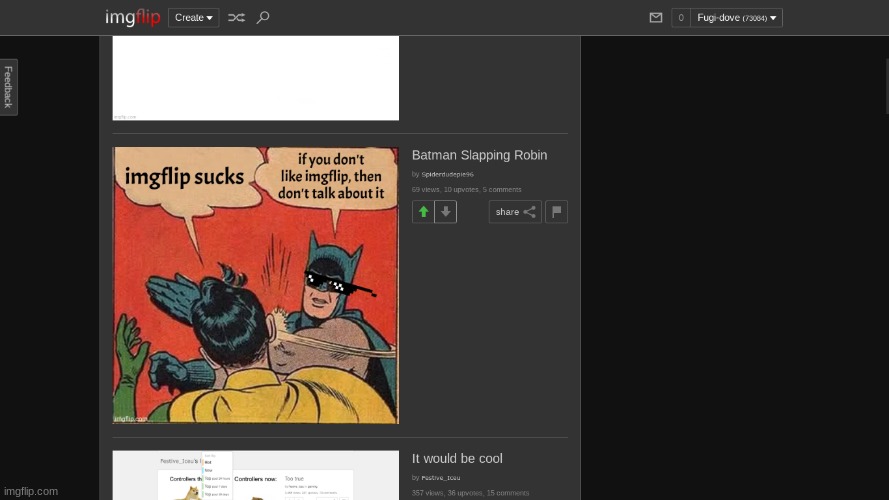Image resolution: width=889 pixels, height=500 pixels.
Task: Click the '69 views, 10 upvotes, 5 comments' text
Action: pos(467,189)
